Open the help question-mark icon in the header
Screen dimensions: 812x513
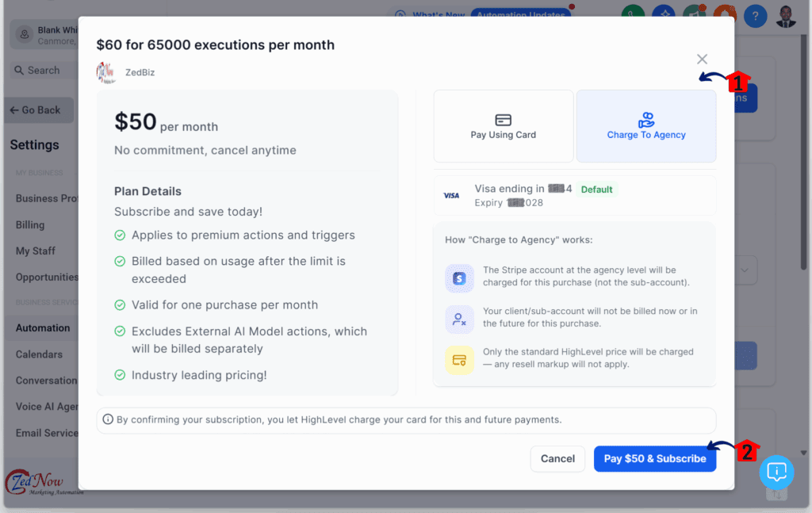[755, 16]
